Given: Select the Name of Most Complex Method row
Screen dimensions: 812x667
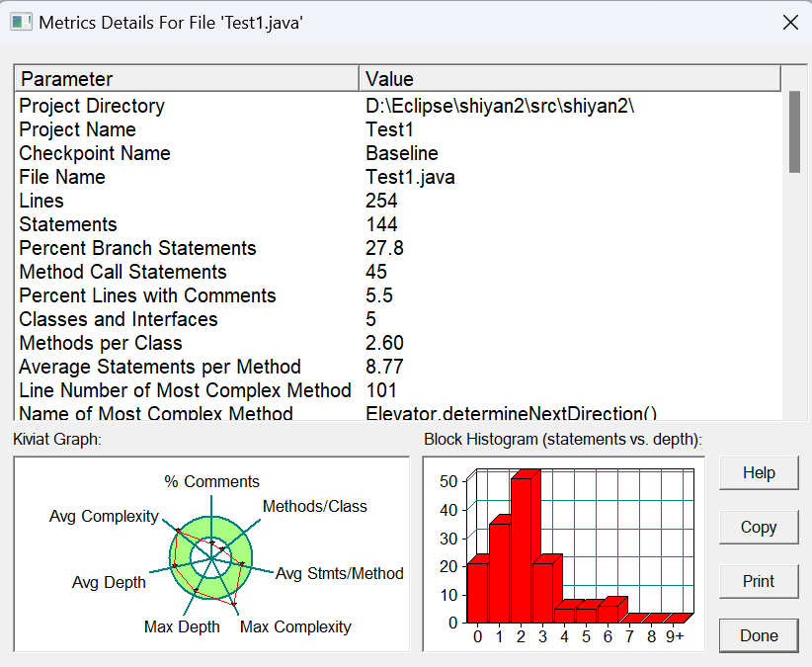Looking at the screenshot, I should 398,413.
